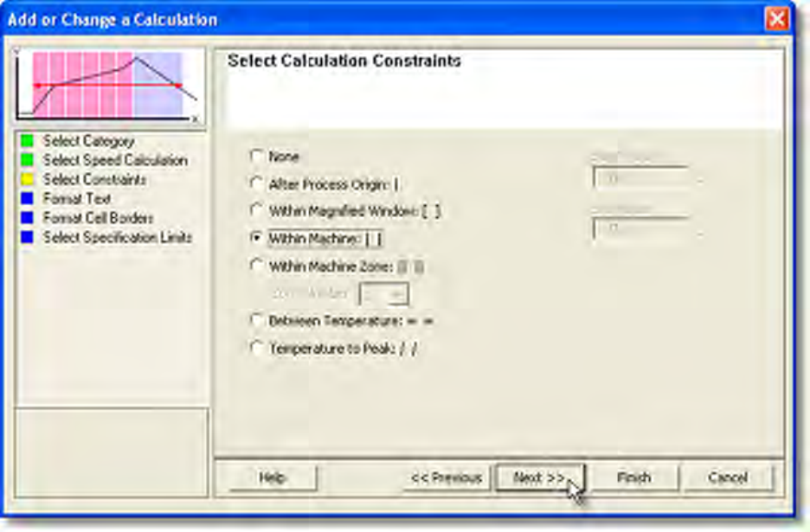Click the Format Text step label
The image size is (810, 532).
pos(77,198)
